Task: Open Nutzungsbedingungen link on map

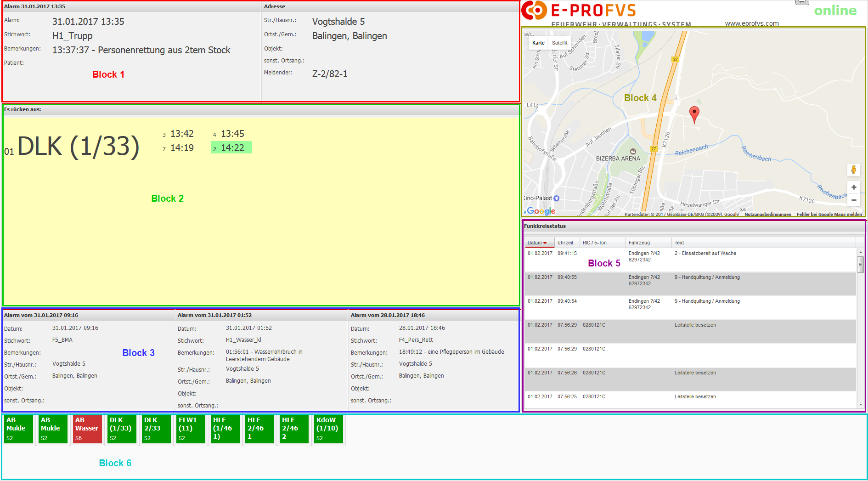Action: [x=767, y=215]
